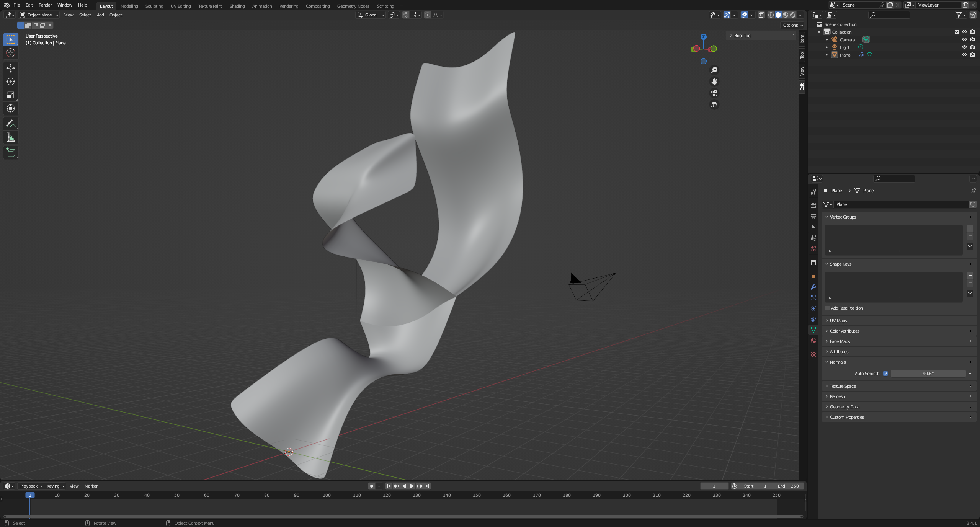Screen dimensions: 980x527
Task: Enable the Add Rest Position checkbox
Action: [827, 308]
